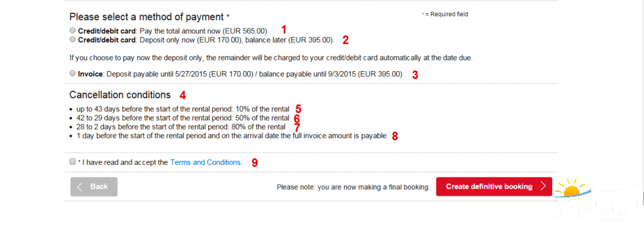Screen dimensions: 644x227
Task: Click red marker number 2
Action: tap(345, 40)
